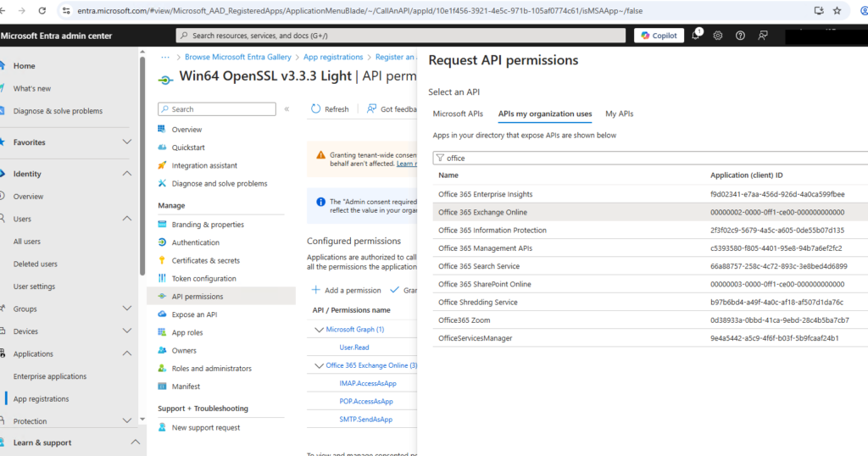This screenshot has width=868, height=456.
Task: Expand the Devices section chevron
Action: tap(127, 331)
